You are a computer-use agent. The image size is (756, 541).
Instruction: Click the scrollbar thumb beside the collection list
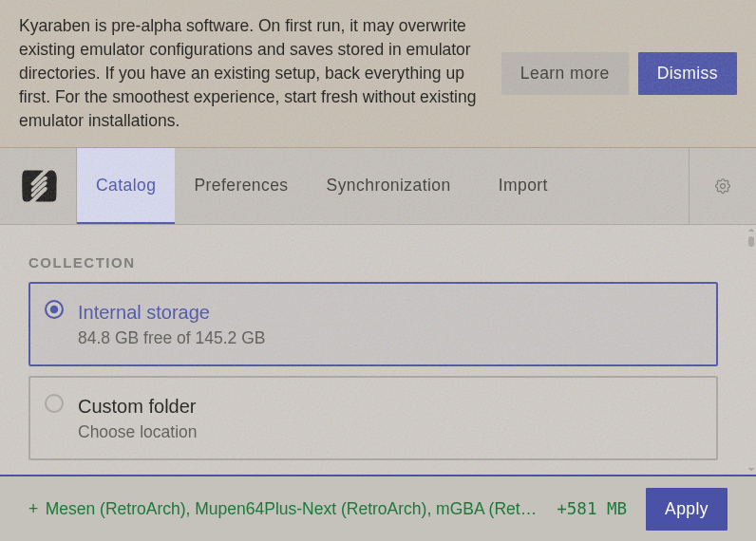pyautogui.click(x=750, y=241)
